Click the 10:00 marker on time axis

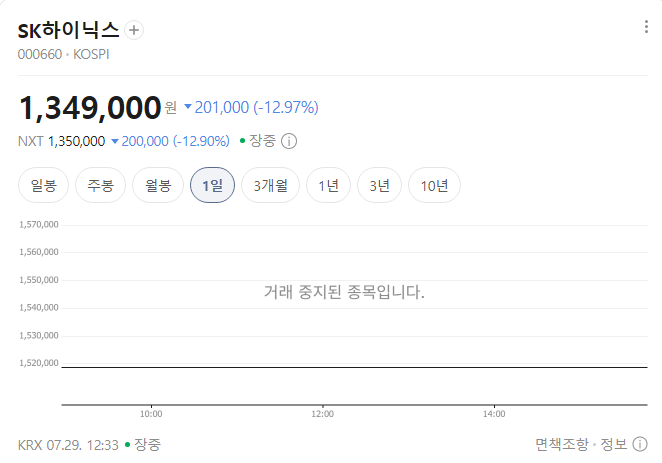coord(151,414)
